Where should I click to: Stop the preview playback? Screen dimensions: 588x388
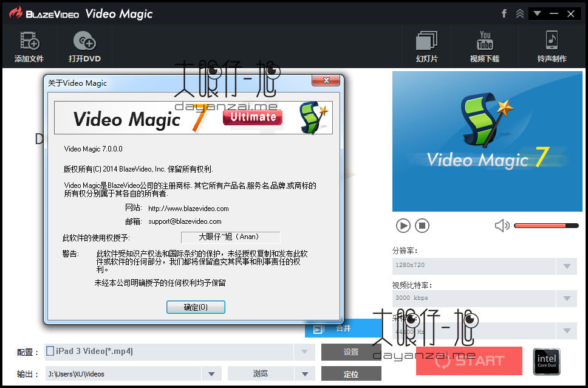coord(422,226)
